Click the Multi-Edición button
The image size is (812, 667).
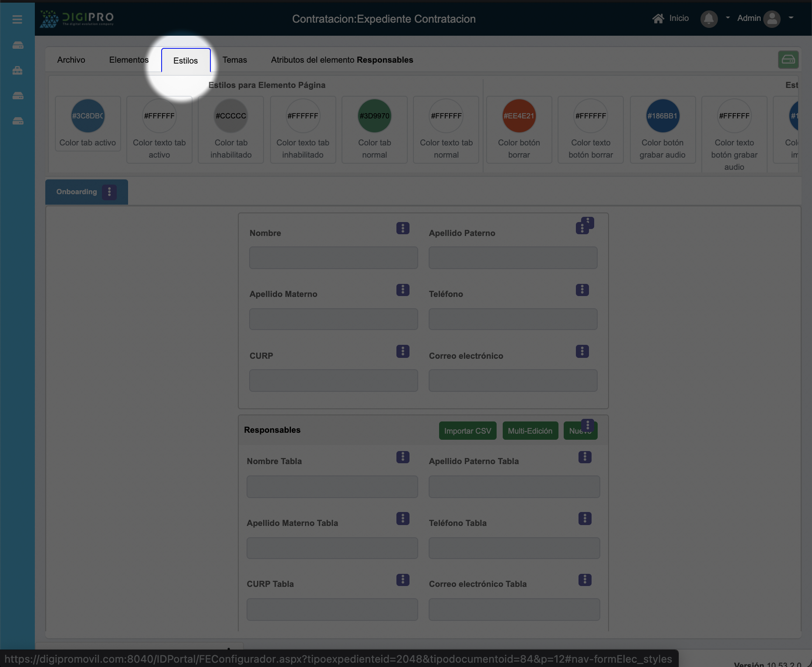pos(530,431)
